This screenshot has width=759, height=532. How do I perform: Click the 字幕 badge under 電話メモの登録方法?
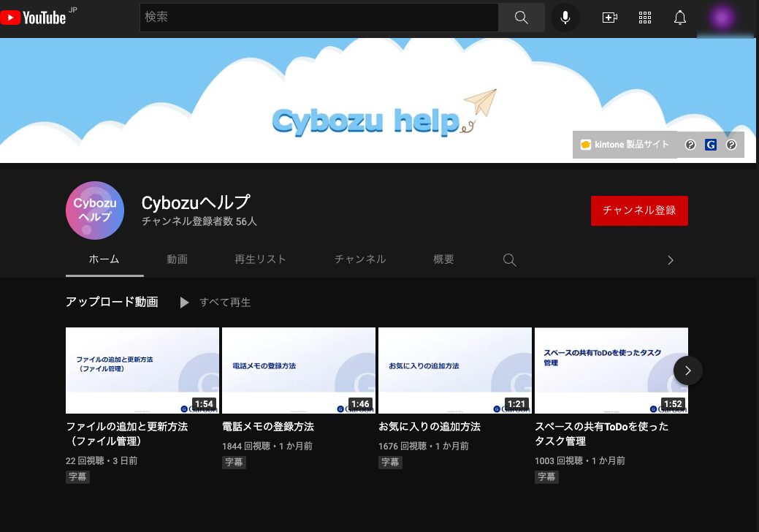pyautogui.click(x=234, y=463)
